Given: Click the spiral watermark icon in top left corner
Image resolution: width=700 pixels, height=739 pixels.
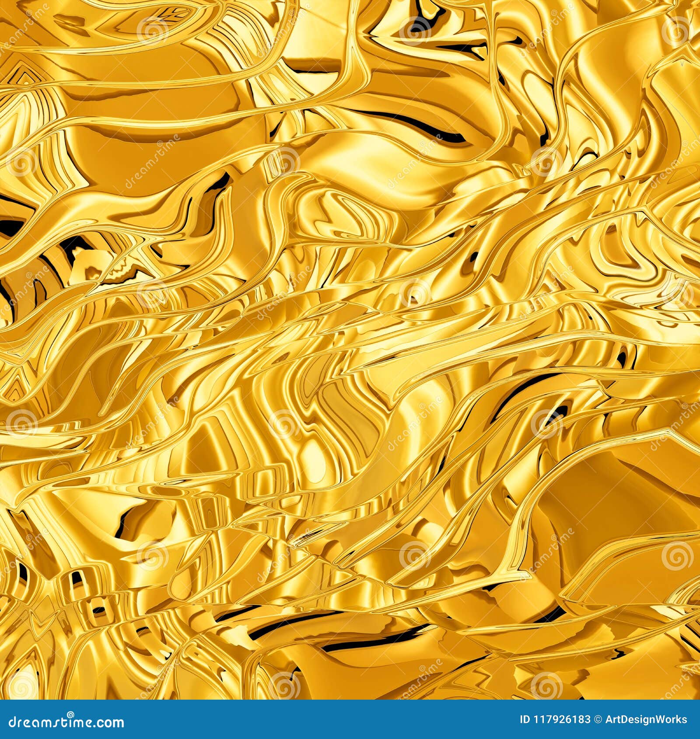Looking at the screenshot, I should click(152, 31).
